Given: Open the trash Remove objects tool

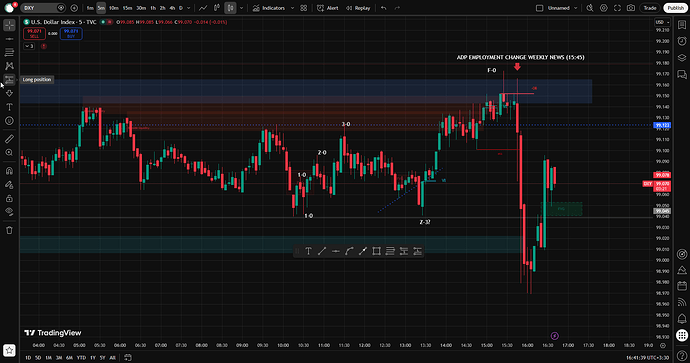Looking at the screenshot, I should point(9,230).
